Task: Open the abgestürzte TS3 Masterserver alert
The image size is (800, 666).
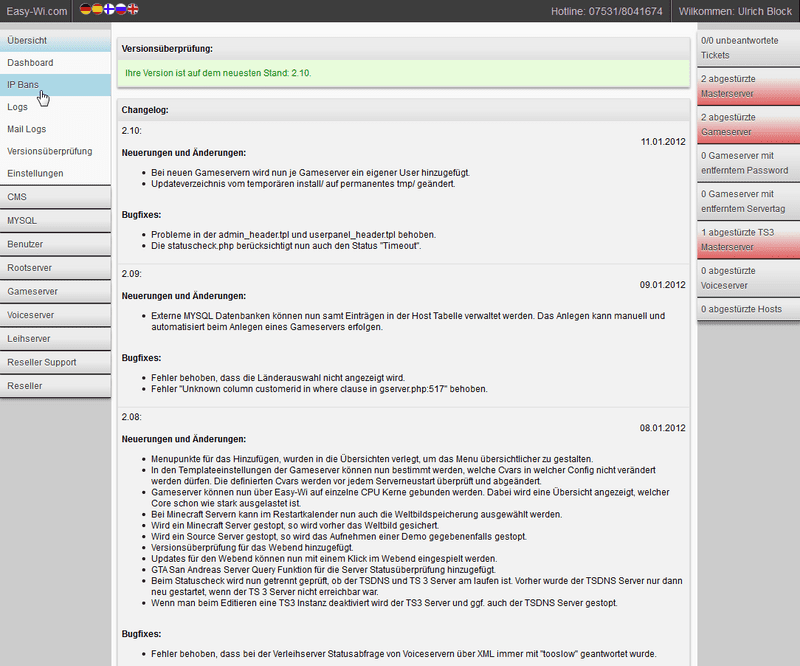Action: (748, 239)
